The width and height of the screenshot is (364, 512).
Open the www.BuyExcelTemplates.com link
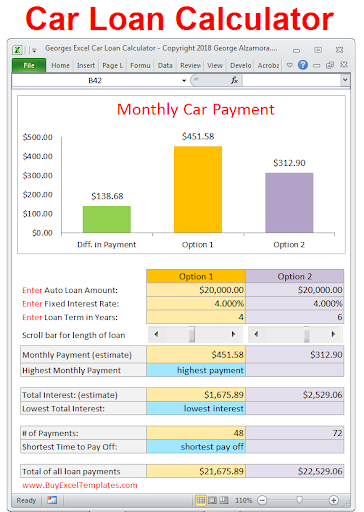coord(80,485)
